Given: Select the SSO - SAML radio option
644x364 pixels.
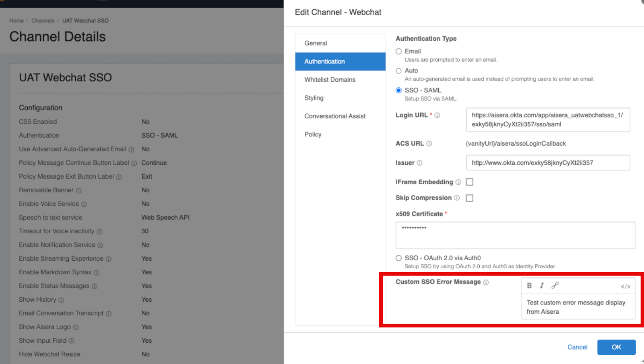Looking at the screenshot, I should [398, 90].
